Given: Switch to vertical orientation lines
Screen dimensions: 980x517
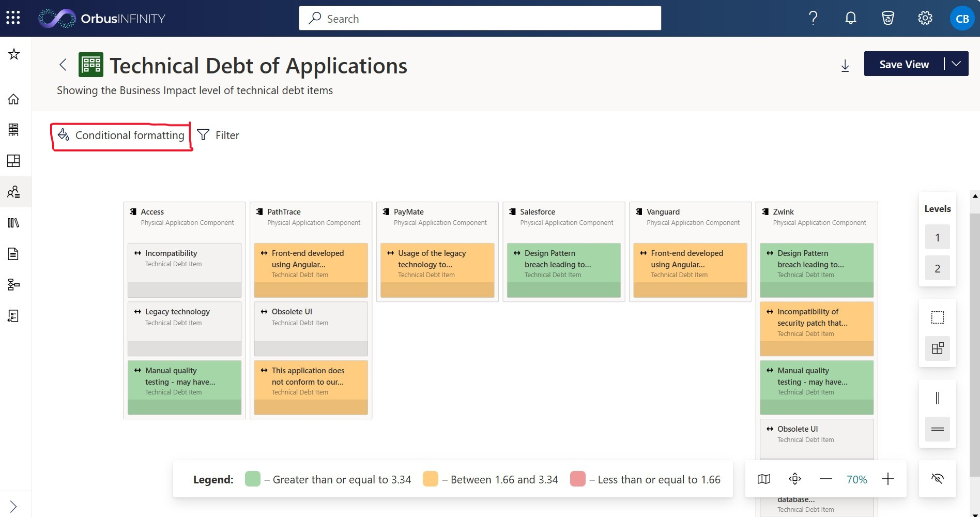Looking at the screenshot, I should tap(937, 398).
